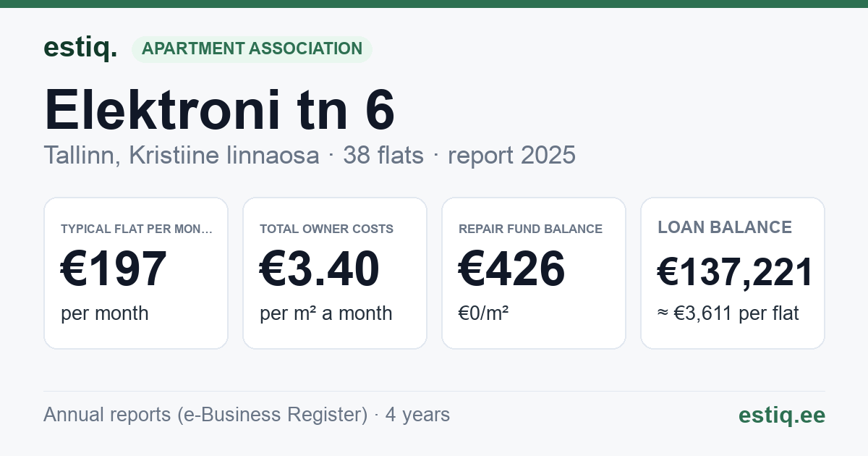The height and width of the screenshot is (456, 868).
Task: Click the LOAN BALANCE label
Action: click(x=725, y=227)
